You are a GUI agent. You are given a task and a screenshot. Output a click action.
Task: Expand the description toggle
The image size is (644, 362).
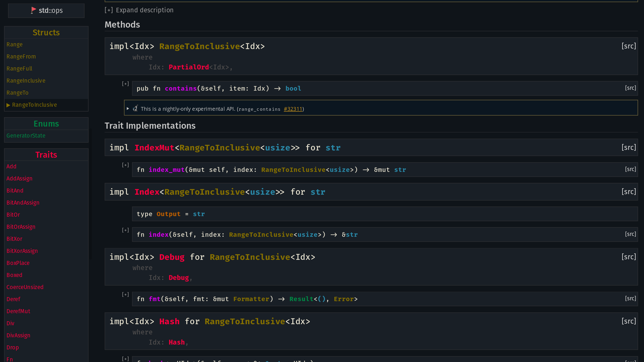tap(109, 10)
